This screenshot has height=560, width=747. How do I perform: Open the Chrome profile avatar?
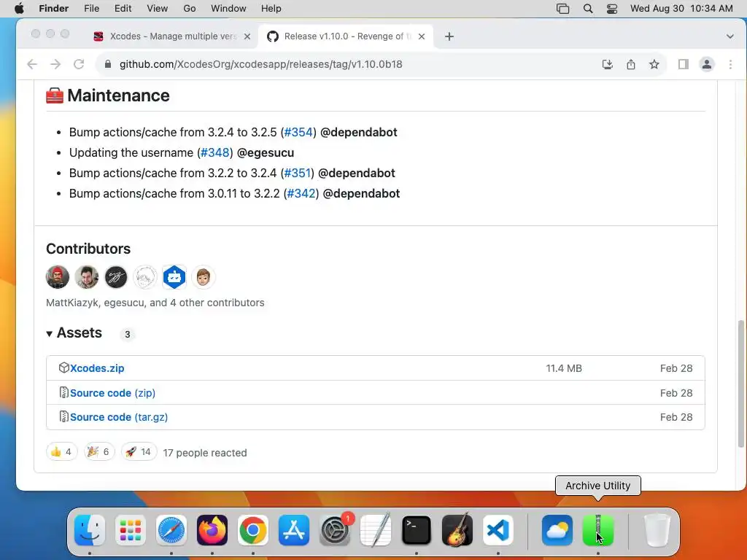click(x=706, y=64)
